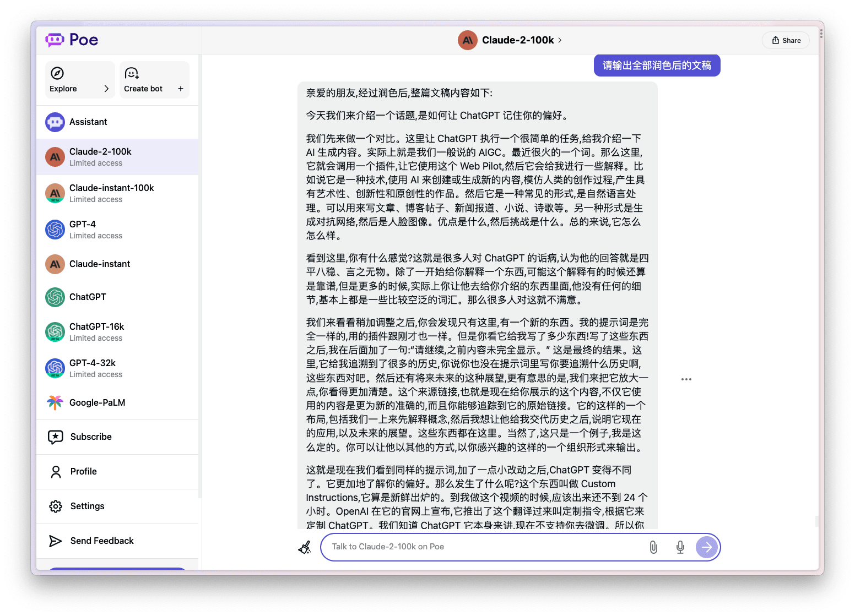Select Google-PaLM label in sidebar list
Screen dimensions: 855x616
click(97, 403)
